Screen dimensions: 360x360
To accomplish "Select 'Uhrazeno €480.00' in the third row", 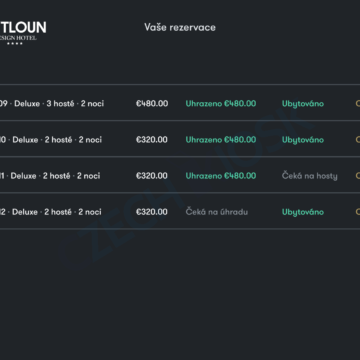I will 221,176.
